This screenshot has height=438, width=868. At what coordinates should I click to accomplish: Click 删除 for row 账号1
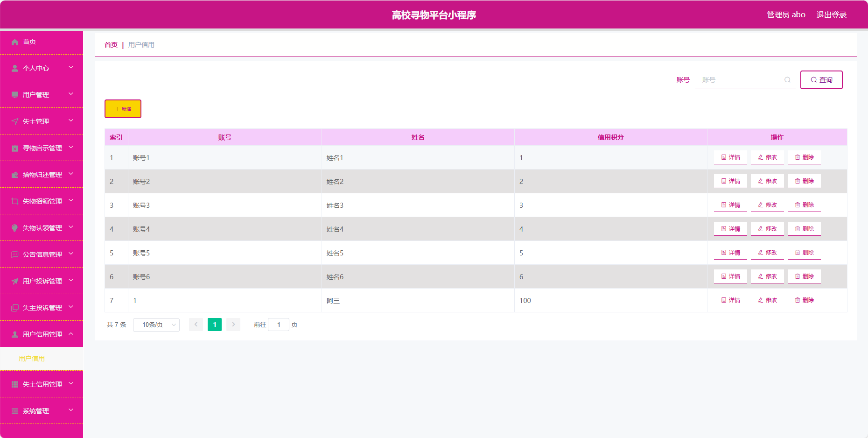tap(804, 158)
